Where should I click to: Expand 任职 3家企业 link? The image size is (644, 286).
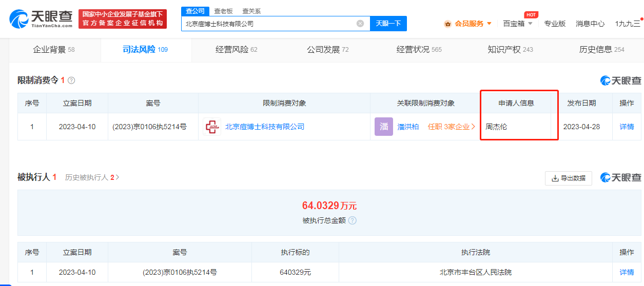tap(452, 127)
